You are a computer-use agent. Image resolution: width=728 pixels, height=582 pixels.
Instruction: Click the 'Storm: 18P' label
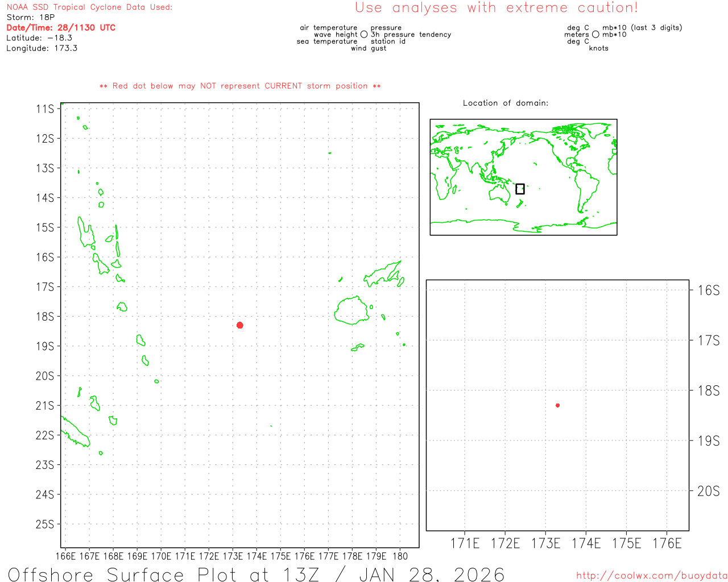tap(31, 18)
